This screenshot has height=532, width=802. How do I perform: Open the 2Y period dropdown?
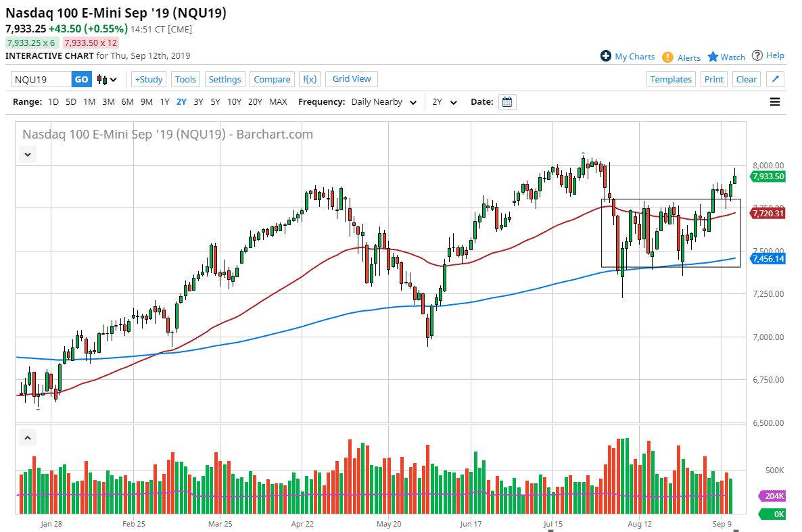coord(445,102)
